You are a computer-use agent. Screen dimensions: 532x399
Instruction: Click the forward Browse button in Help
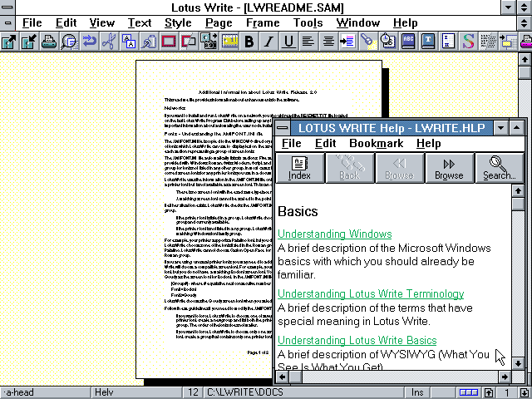(x=449, y=168)
